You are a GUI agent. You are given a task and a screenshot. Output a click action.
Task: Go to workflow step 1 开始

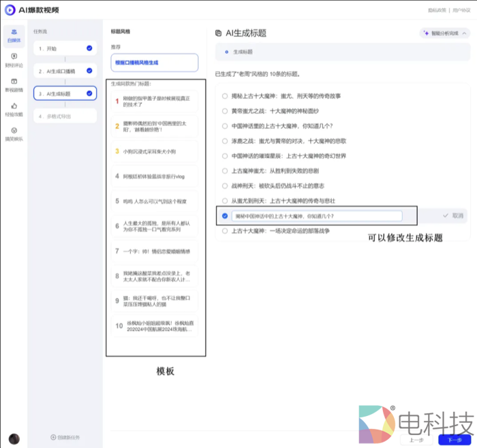[65, 48]
